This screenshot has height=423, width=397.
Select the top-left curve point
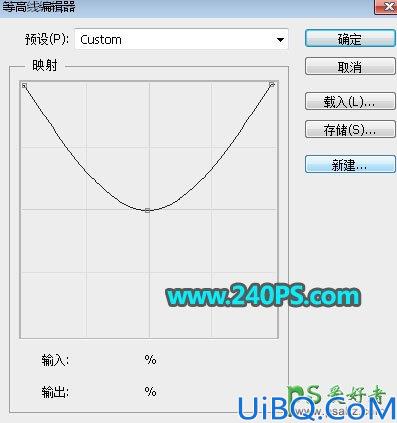tap(24, 86)
